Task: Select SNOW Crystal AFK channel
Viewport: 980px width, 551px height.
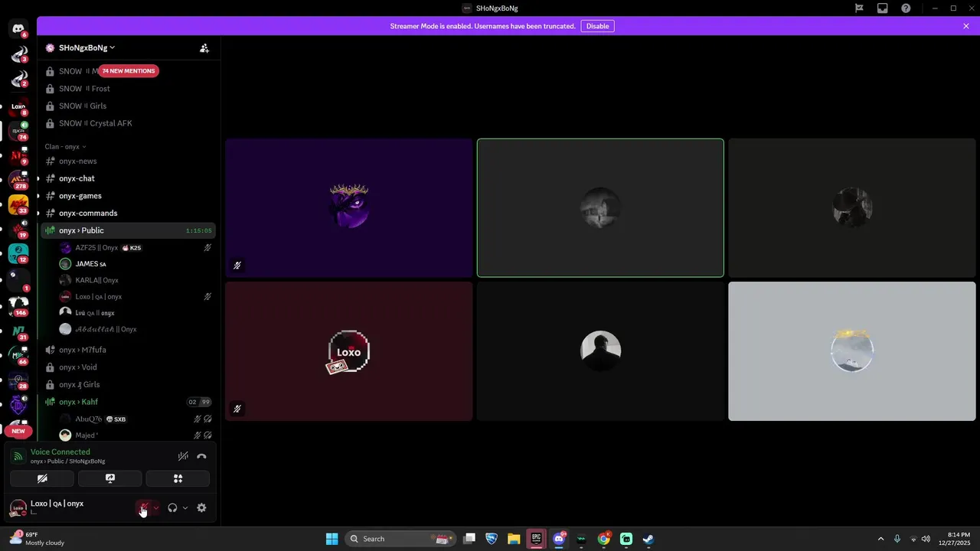Action: tap(128, 123)
